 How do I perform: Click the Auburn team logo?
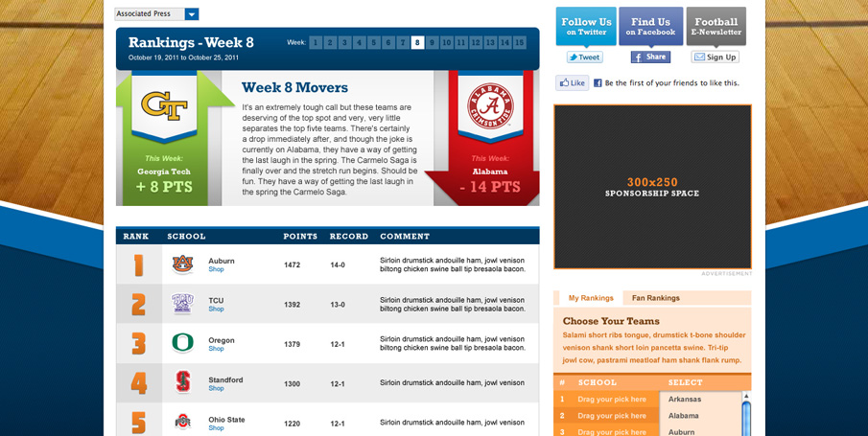click(x=182, y=264)
